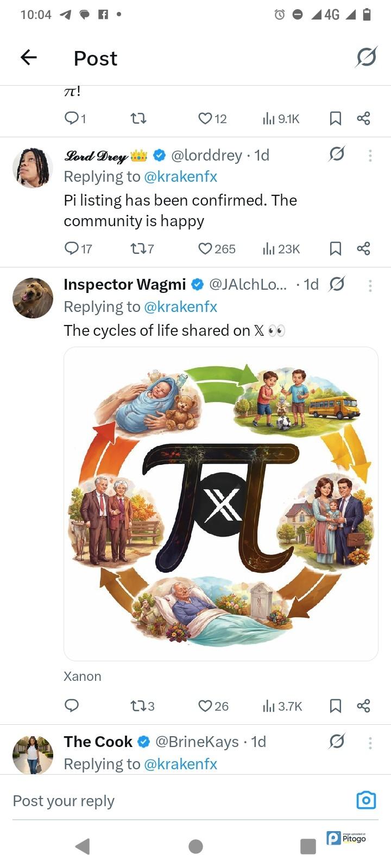This screenshot has width=391, height=868.
Task: Open comments on Lord Drey's reply
Action: tap(72, 248)
